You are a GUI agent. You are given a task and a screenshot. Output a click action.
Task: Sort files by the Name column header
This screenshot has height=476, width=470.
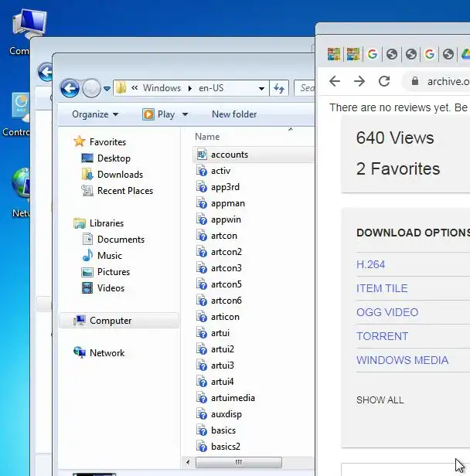(x=207, y=137)
